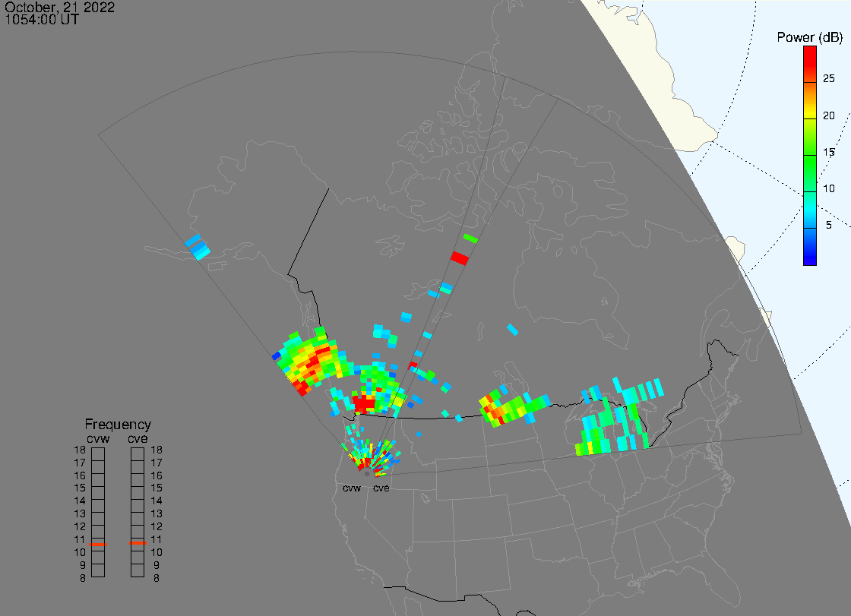Image resolution: width=851 pixels, height=616 pixels.
Task: Click the 8 label left of cvw bar
Action: pos(83,579)
